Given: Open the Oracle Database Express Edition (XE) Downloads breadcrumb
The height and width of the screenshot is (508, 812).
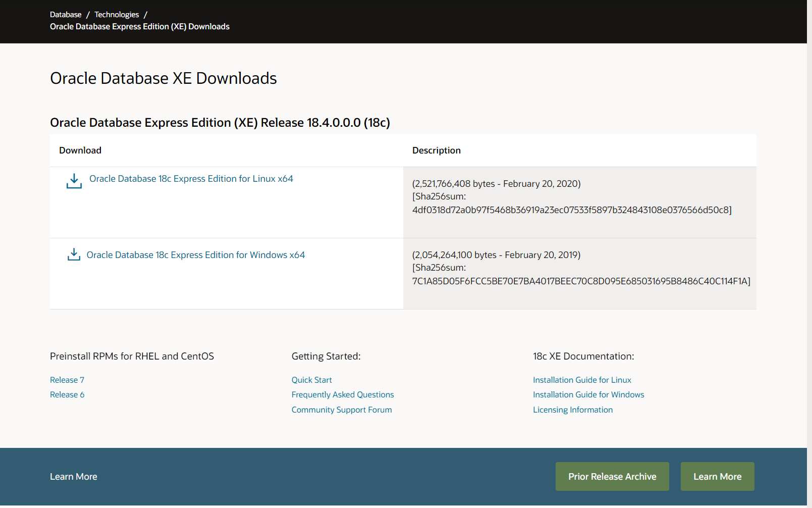Looking at the screenshot, I should click(140, 27).
